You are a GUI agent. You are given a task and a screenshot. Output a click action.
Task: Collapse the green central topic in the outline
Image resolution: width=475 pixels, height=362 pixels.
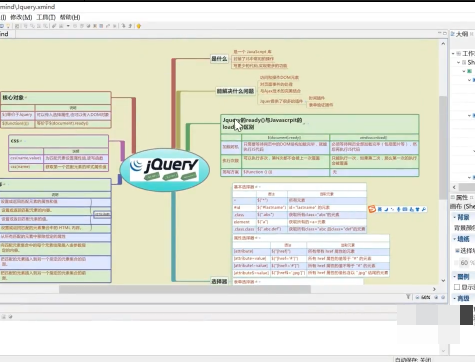pos(464,71)
